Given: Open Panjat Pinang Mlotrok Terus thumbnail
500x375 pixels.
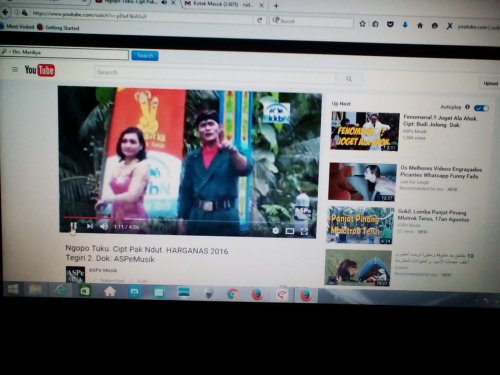Looking at the screenshot, I should [360, 225].
